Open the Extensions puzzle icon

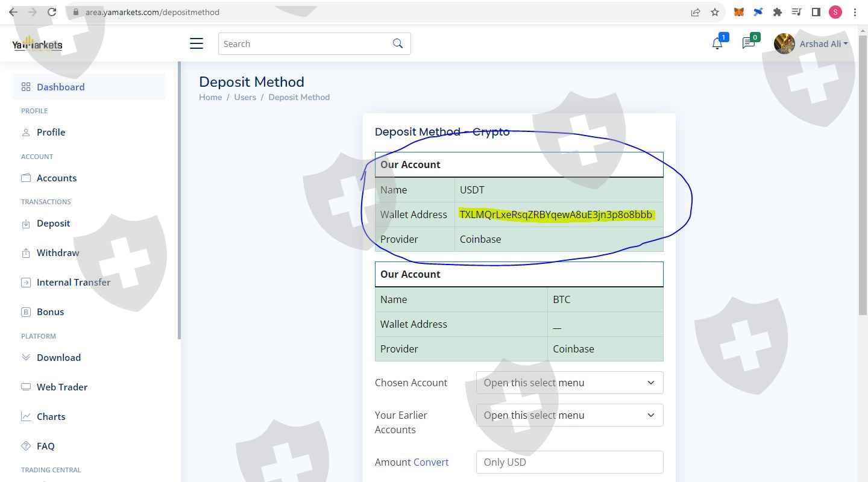pos(778,12)
